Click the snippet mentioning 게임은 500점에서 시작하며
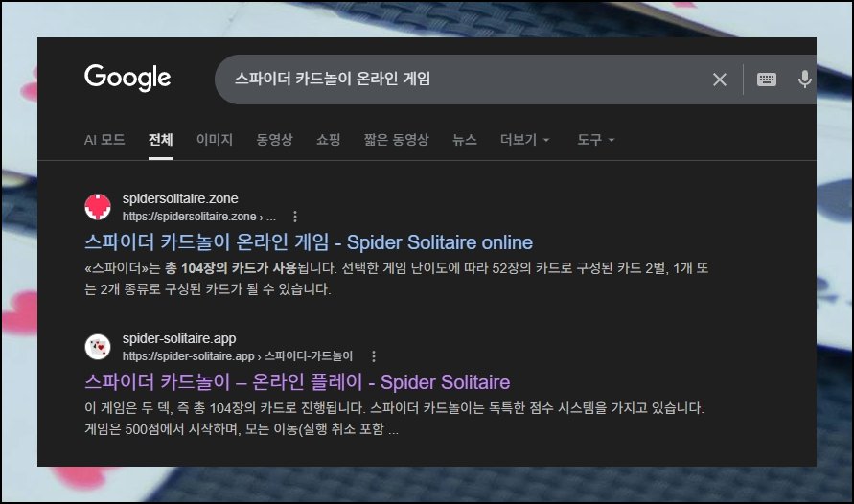This screenshot has width=854, height=504. tap(394, 419)
